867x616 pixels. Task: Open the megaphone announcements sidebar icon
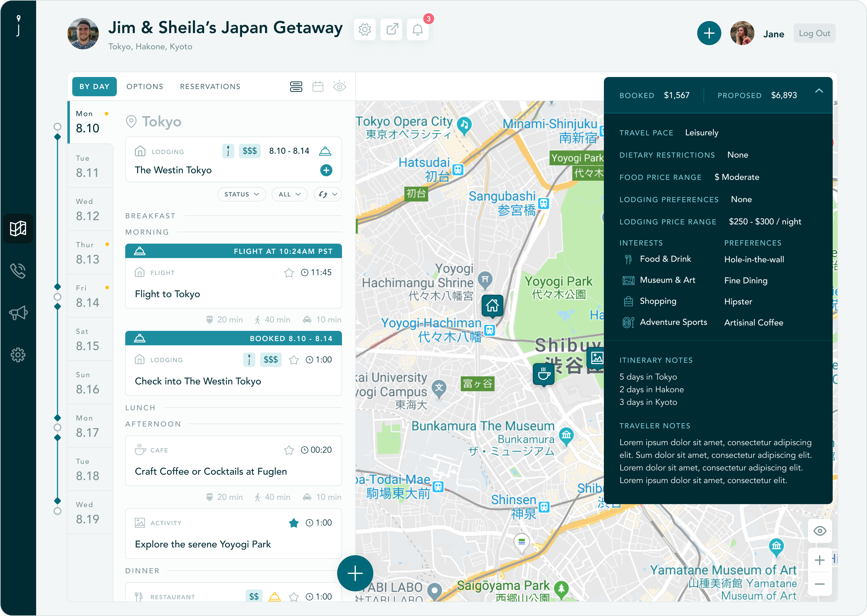(x=18, y=313)
